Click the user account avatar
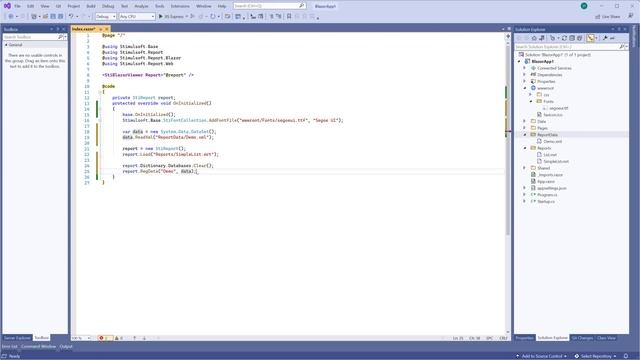This screenshot has height=360, width=640. 584,6
